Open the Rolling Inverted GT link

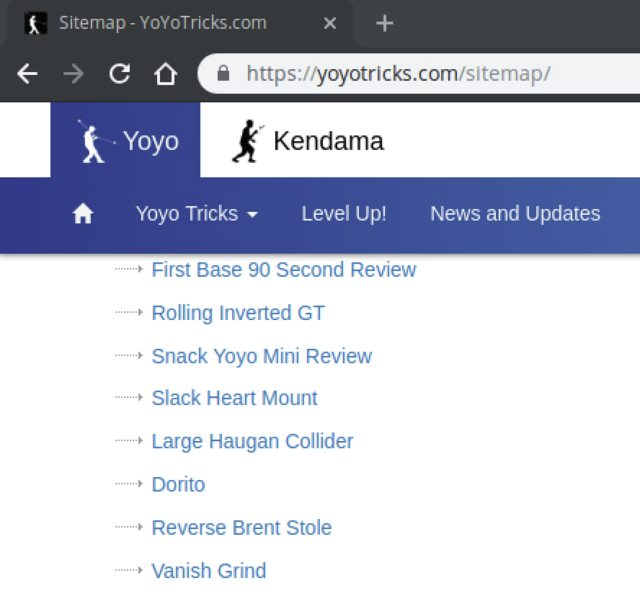coord(238,313)
